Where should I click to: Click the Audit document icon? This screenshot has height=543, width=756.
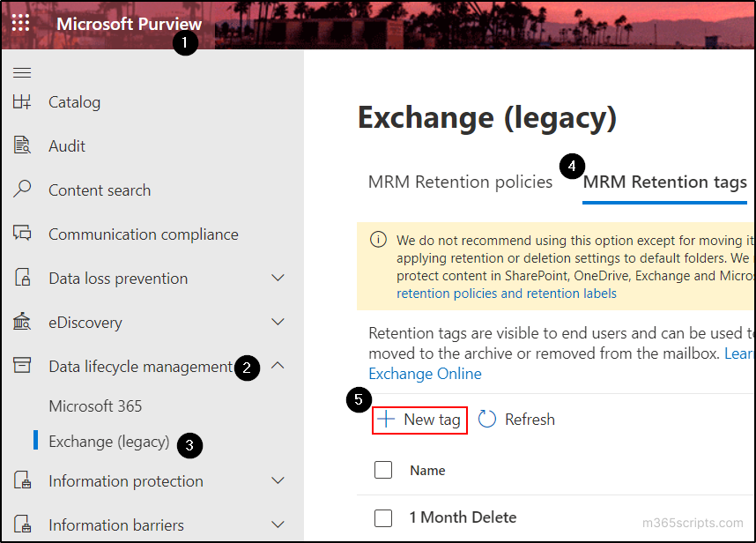coord(22,145)
